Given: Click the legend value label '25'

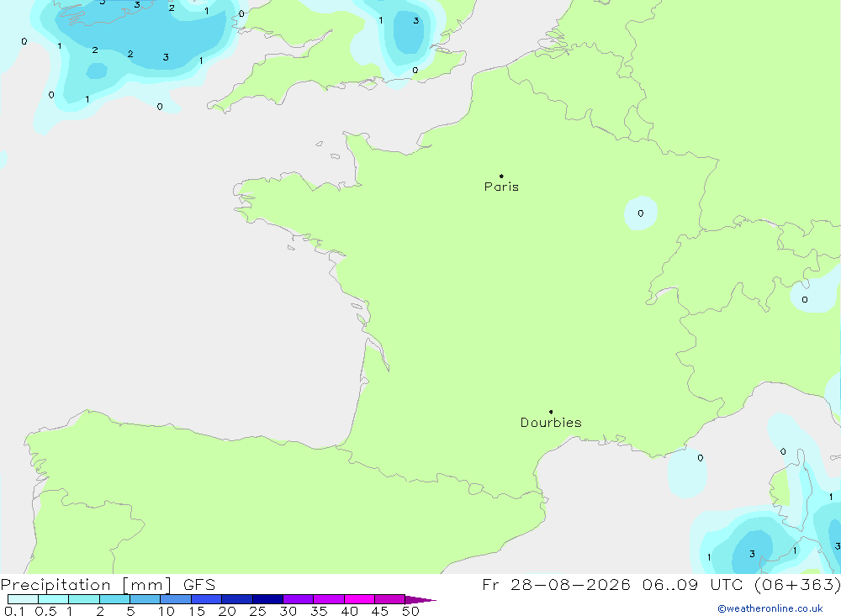Looking at the screenshot, I should coord(257,611).
